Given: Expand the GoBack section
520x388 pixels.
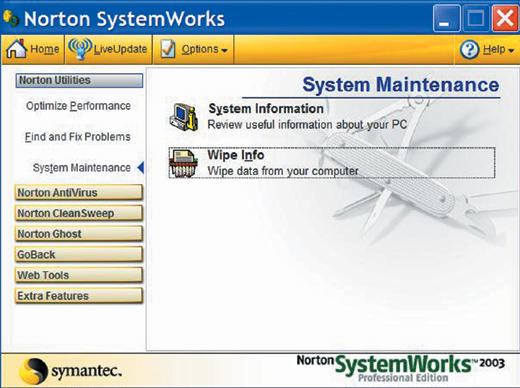Looking at the screenshot, I should tap(79, 255).
